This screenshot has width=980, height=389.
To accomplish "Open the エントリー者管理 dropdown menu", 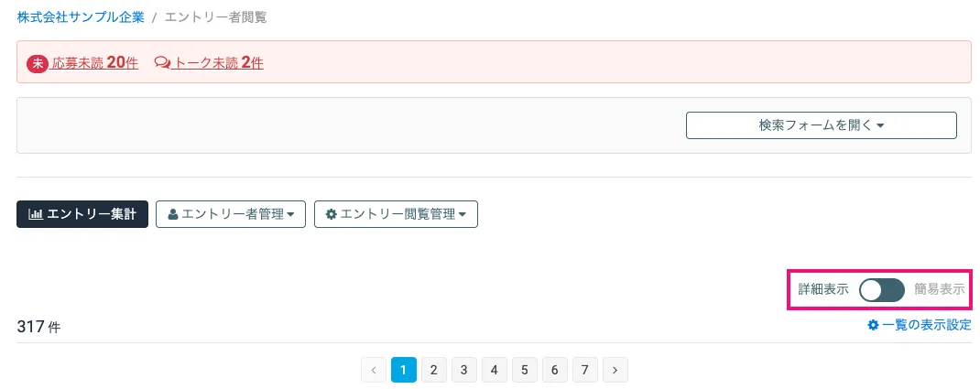I will point(231,214).
